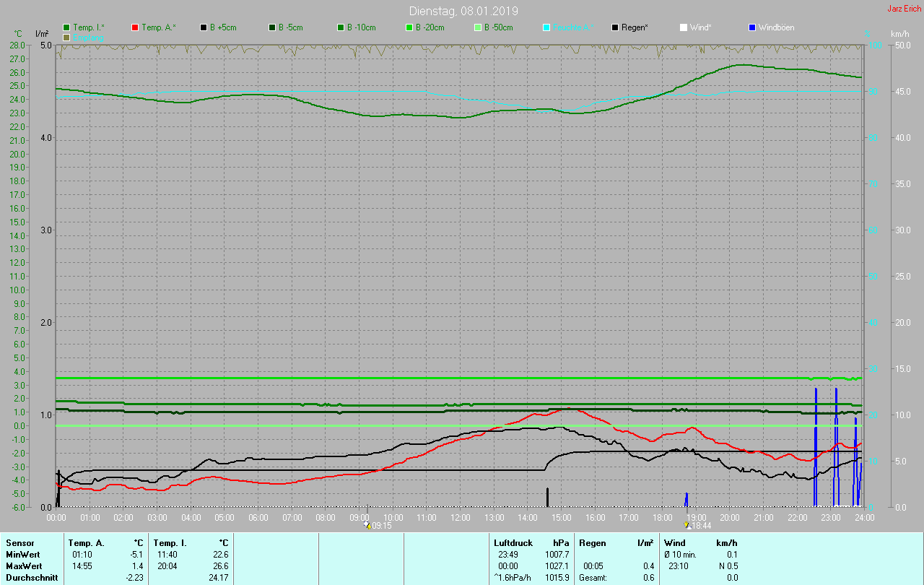Click the MaxWert row label
The image size is (924, 585).
point(24,565)
